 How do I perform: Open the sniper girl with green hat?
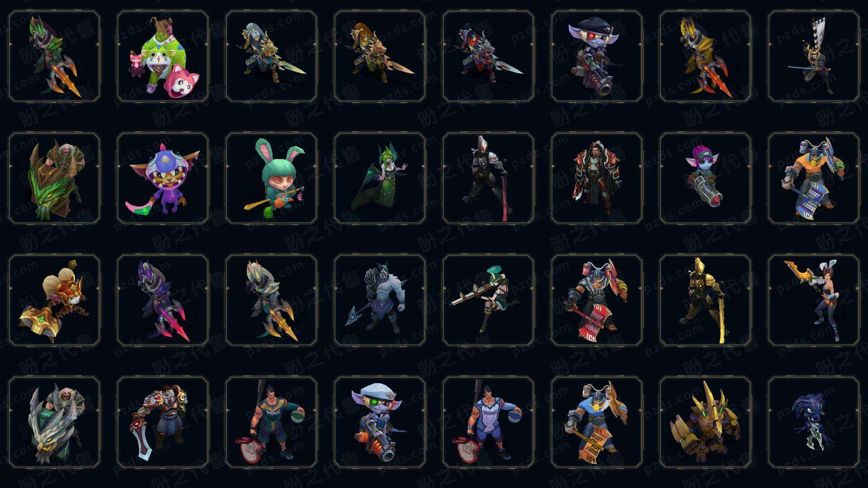(x=488, y=300)
